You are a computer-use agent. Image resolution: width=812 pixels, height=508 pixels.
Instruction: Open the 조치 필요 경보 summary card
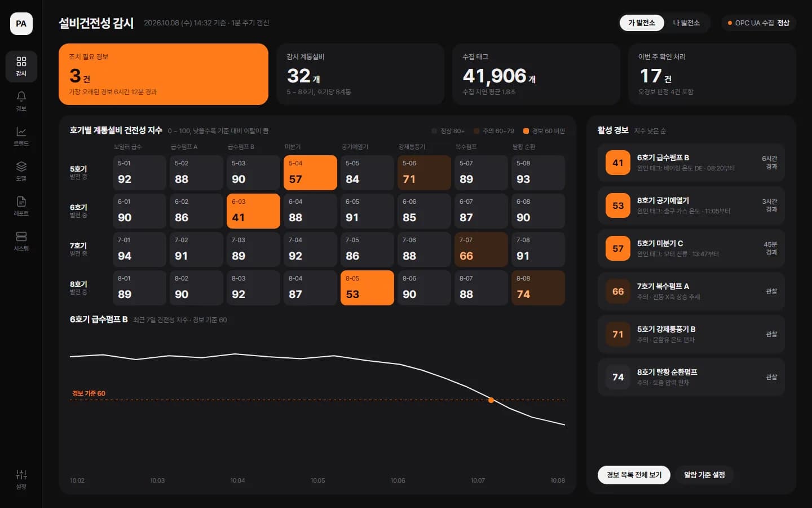164,74
